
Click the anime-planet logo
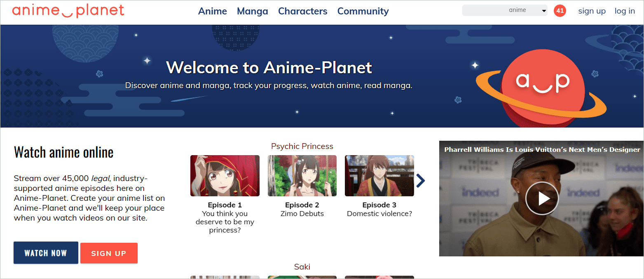[68, 11]
